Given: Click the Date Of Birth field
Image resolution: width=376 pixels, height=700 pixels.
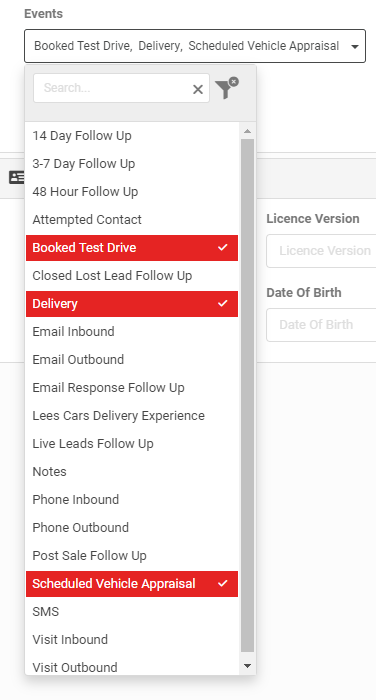Looking at the screenshot, I should pyautogui.click(x=321, y=325).
